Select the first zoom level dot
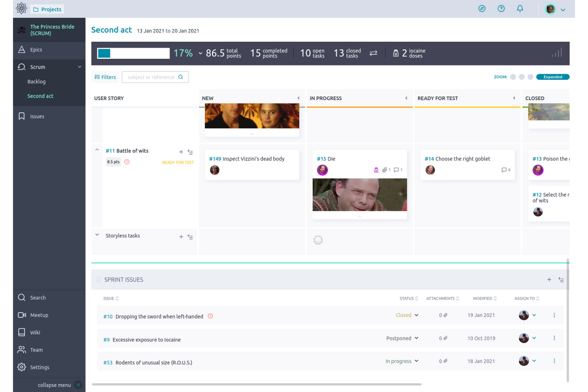Screen dimensions: 588x392 [x=513, y=77]
